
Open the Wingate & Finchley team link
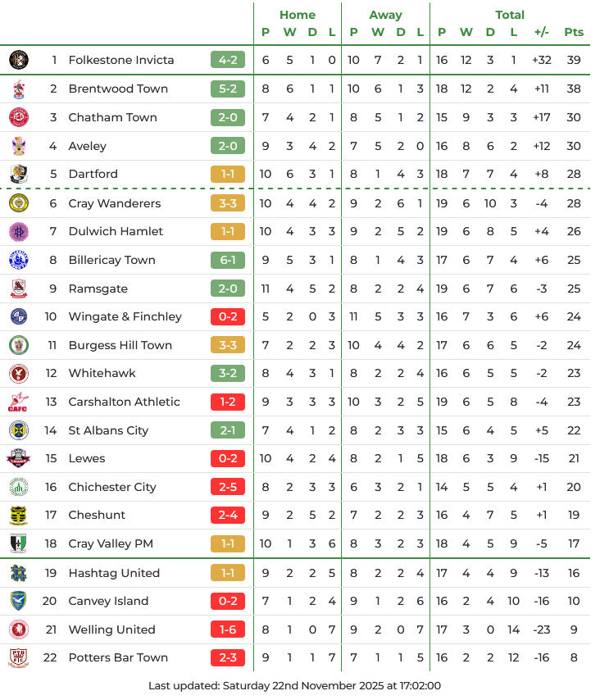point(125,316)
